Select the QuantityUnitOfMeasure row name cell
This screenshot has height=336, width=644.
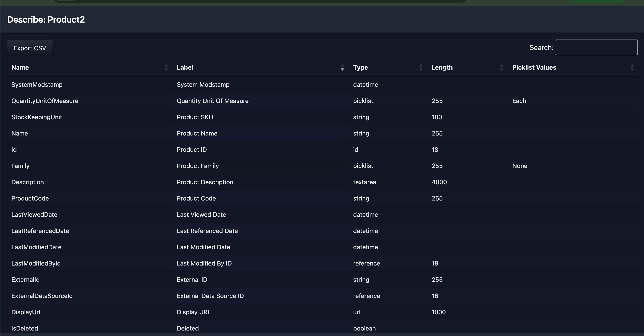(x=45, y=101)
